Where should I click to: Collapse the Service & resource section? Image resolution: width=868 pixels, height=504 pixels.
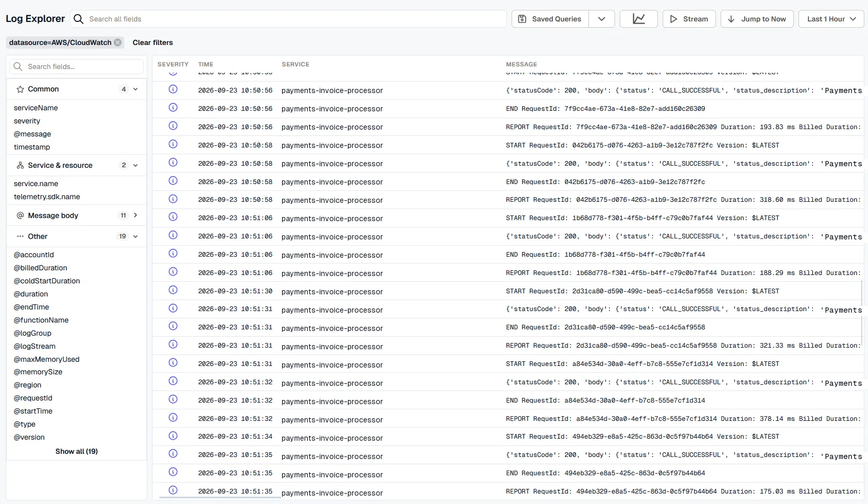coord(135,165)
